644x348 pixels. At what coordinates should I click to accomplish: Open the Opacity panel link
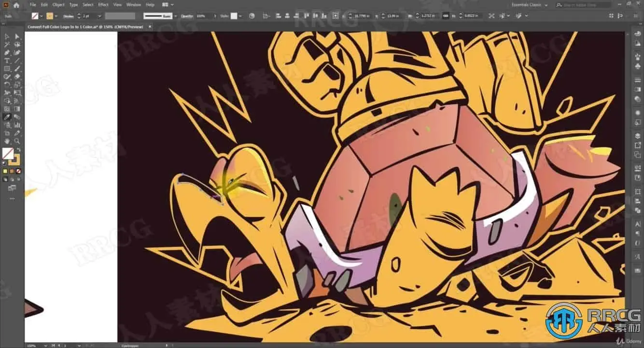[x=186, y=16]
